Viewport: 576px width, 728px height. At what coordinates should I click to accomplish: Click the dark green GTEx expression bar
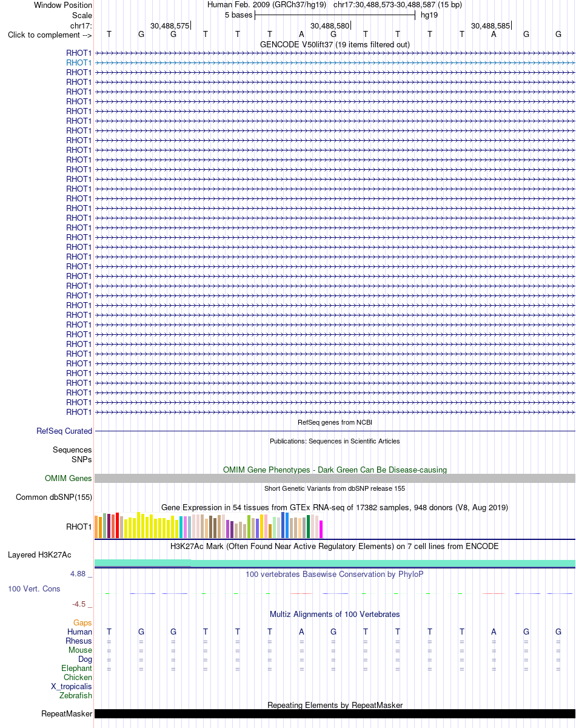tap(308, 527)
